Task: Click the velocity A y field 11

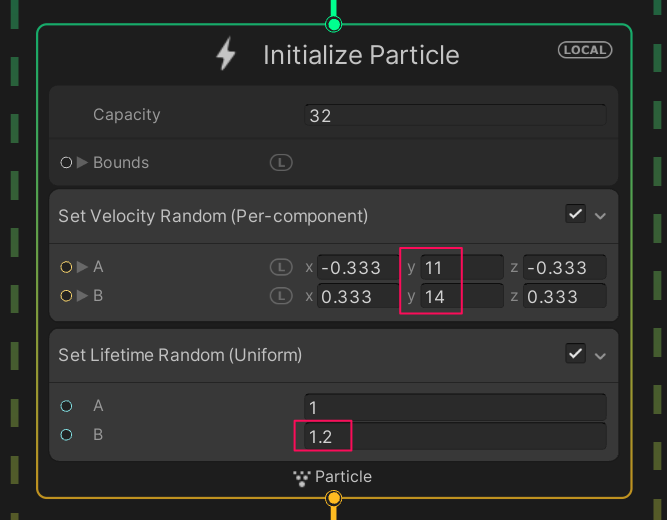Action: coord(460,268)
